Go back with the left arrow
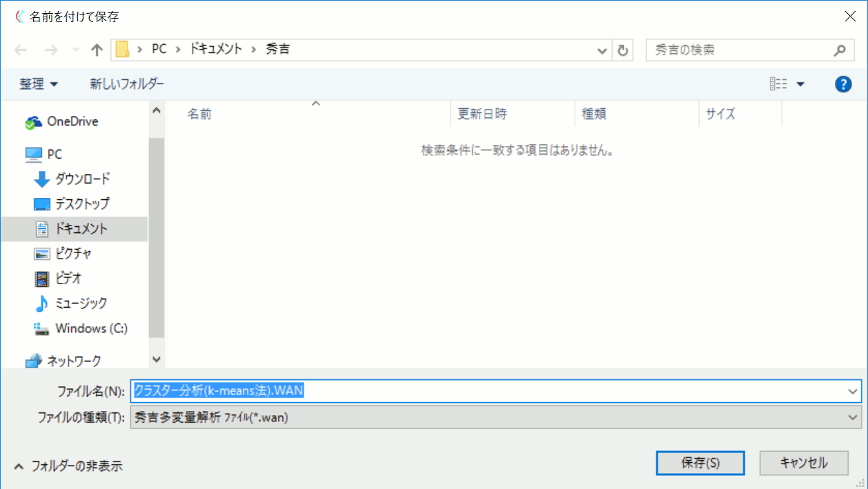The image size is (868, 489). pos(21,50)
